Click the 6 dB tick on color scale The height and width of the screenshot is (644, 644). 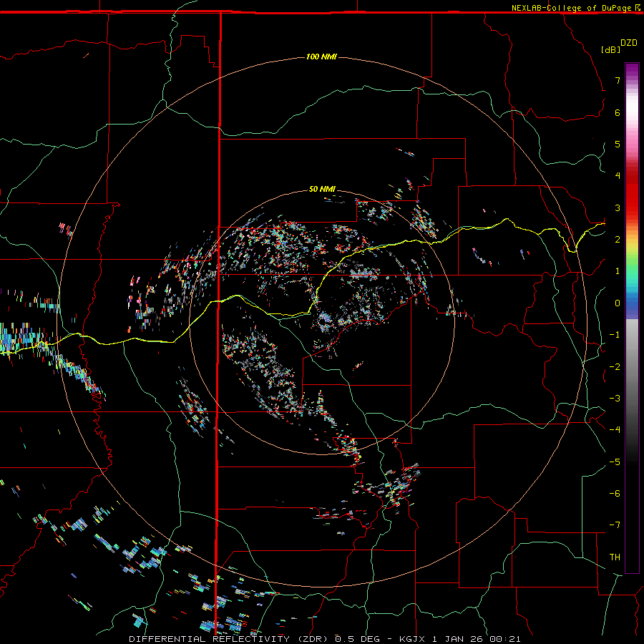point(618,112)
